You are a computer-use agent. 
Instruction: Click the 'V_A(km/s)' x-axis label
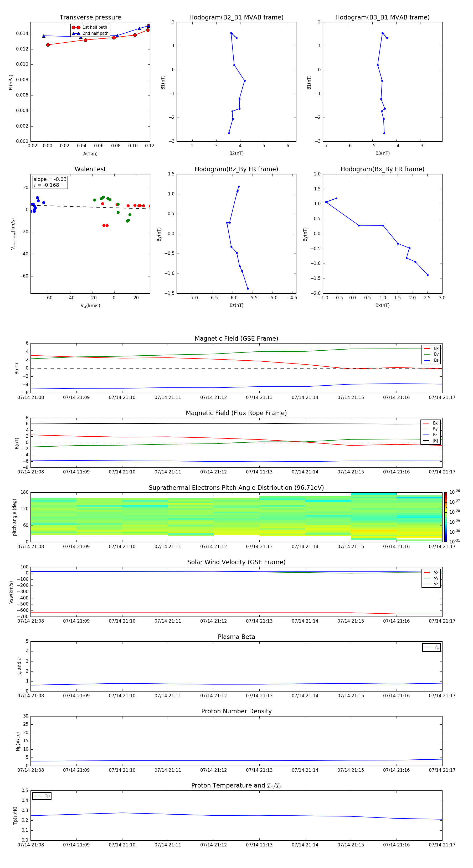(90, 306)
